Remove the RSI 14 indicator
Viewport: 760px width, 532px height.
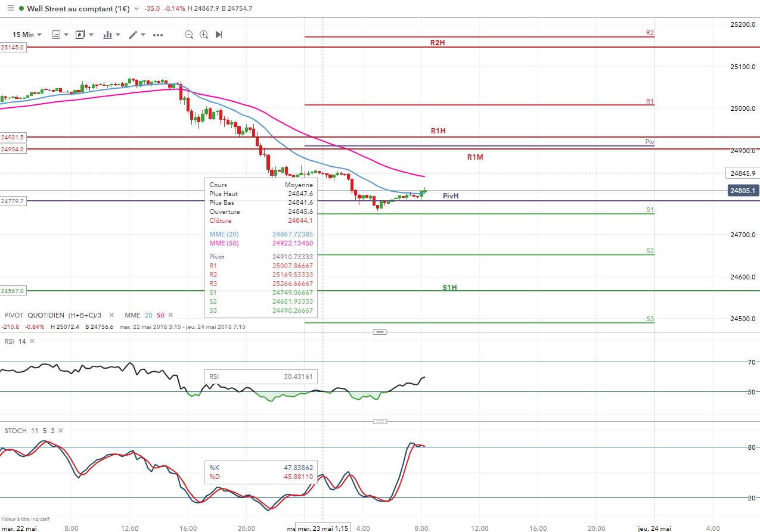click(32, 341)
